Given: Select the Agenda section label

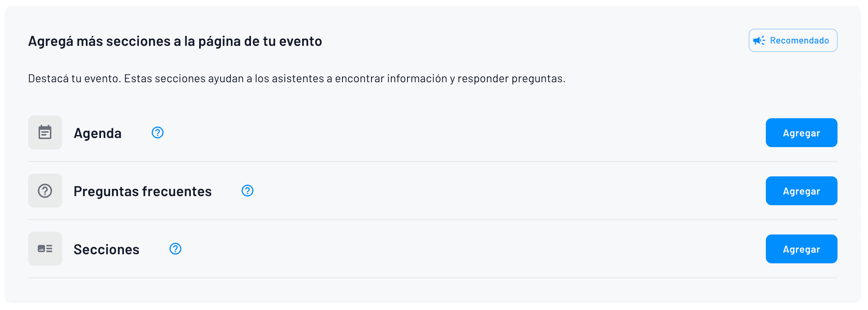Looking at the screenshot, I should pyautogui.click(x=97, y=132).
